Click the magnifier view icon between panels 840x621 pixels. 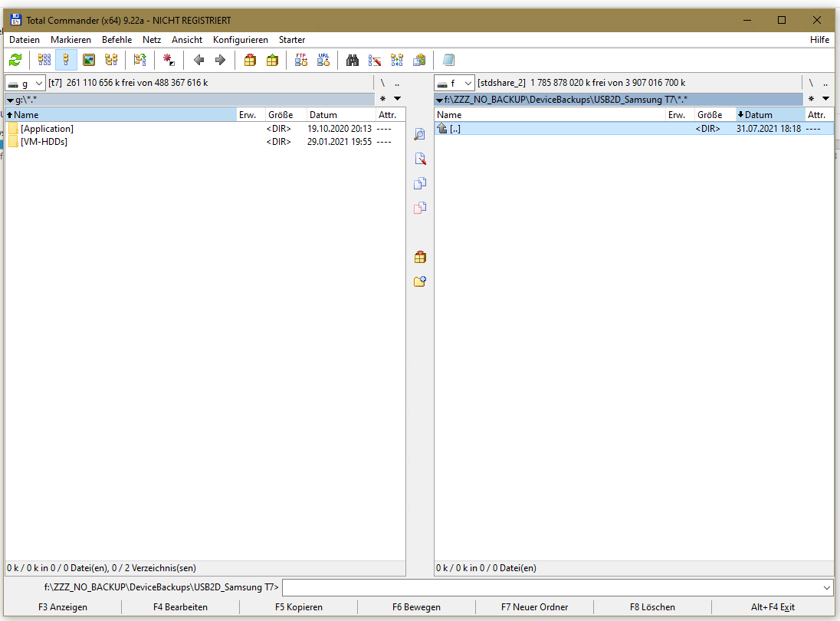[420, 134]
